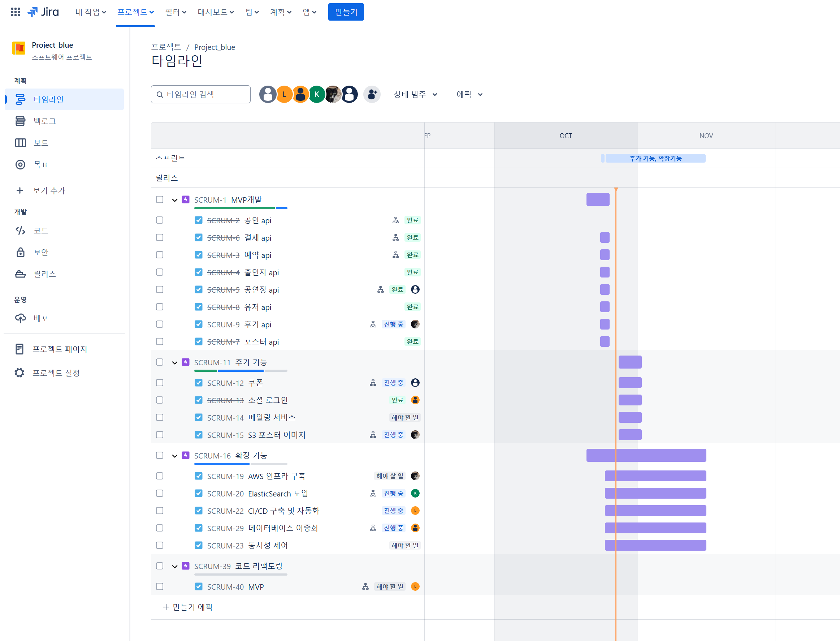
Task: Tick the checkbox for SCRUM-40 MVP
Action: click(x=160, y=586)
